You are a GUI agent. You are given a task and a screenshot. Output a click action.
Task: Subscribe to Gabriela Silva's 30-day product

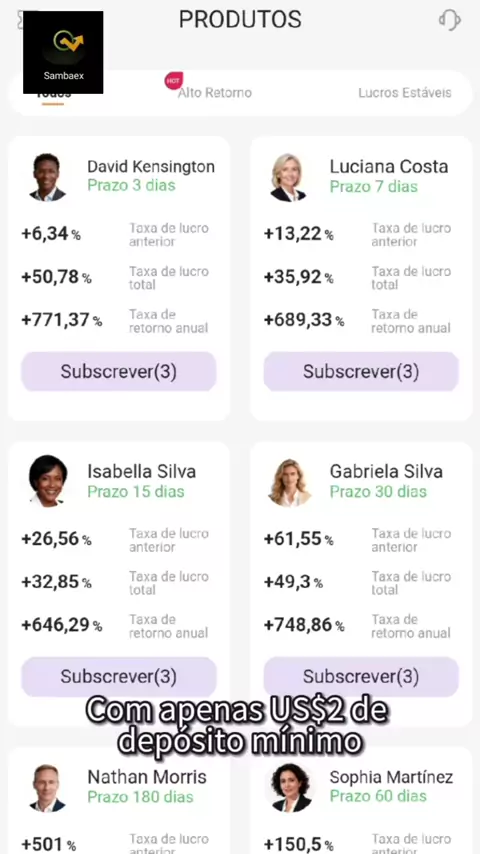pyautogui.click(x=361, y=676)
